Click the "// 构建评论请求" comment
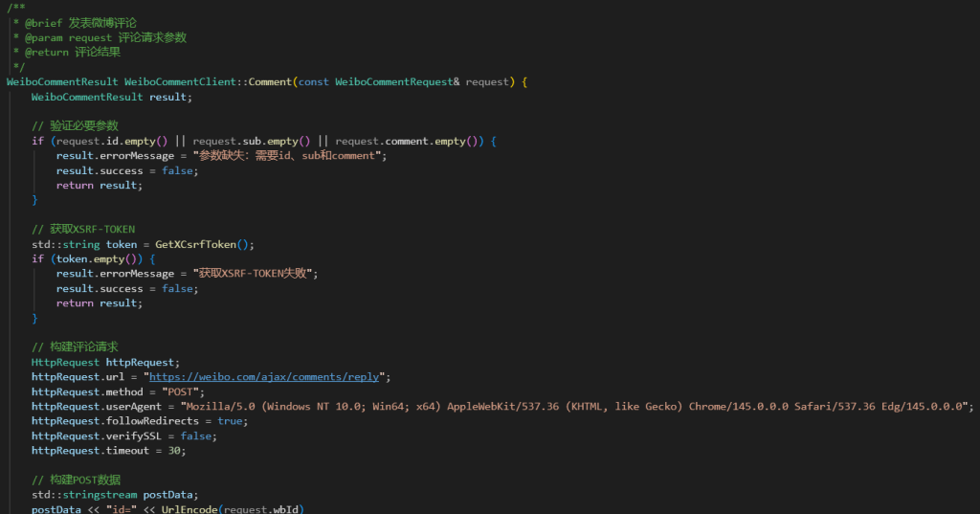 coord(75,347)
